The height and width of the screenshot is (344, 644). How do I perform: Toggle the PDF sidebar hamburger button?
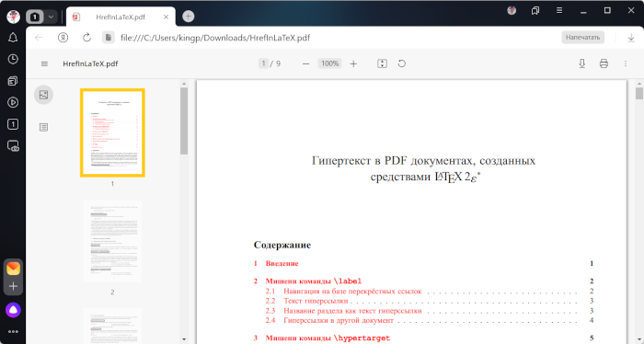point(44,63)
